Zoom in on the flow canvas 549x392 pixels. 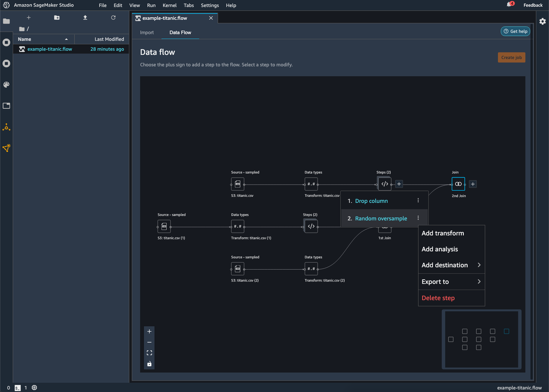(149, 331)
